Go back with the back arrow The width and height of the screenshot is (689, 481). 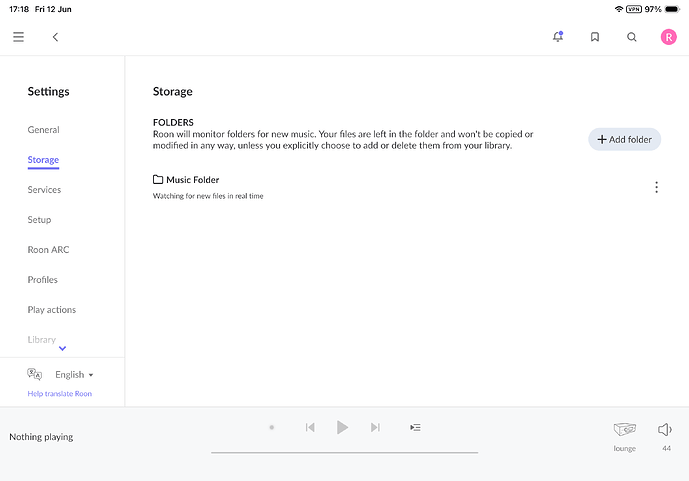click(x=55, y=37)
